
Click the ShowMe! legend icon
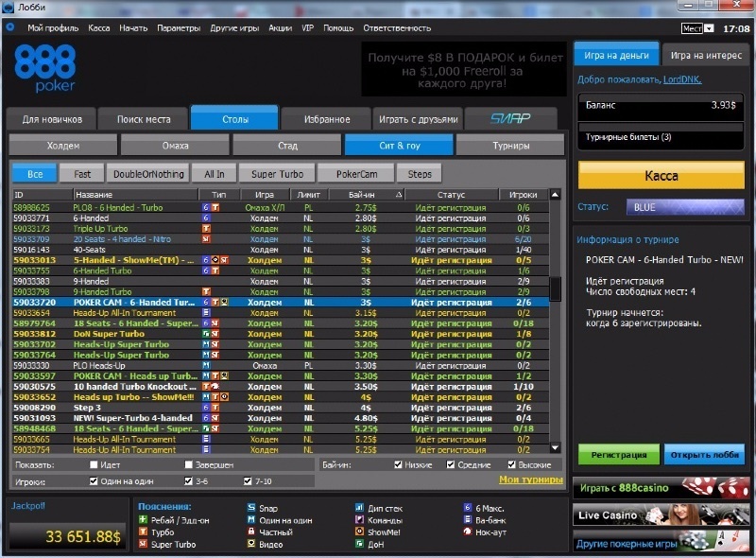(x=359, y=532)
